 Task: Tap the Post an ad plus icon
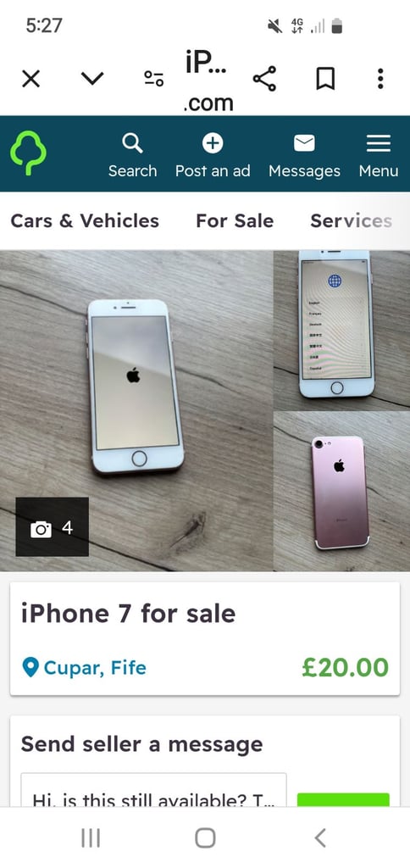point(213,143)
